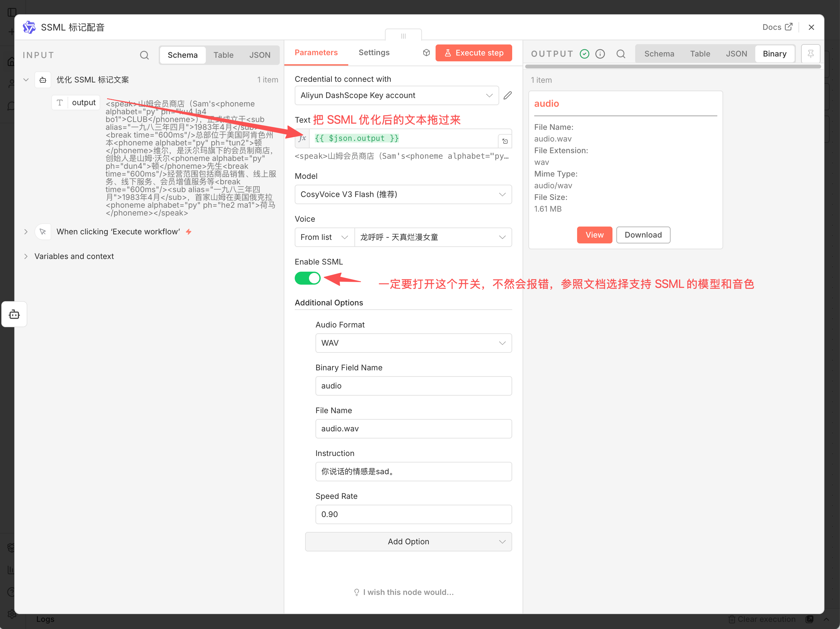Open the AI assistant robot icon
The image size is (840, 629).
(14, 314)
